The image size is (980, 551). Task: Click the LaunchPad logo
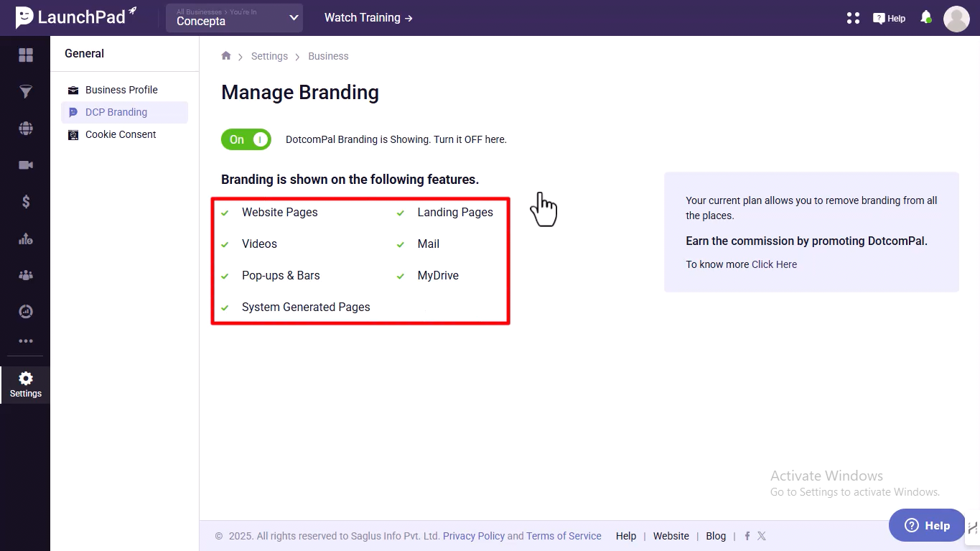76,17
